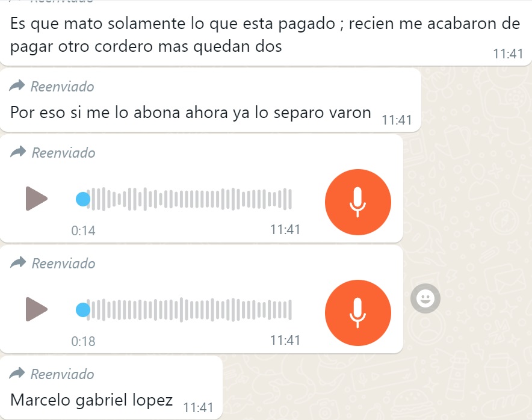Select the message starting "Es que mato solamente"
The width and height of the screenshot is (532, 420).
point(265,35)
